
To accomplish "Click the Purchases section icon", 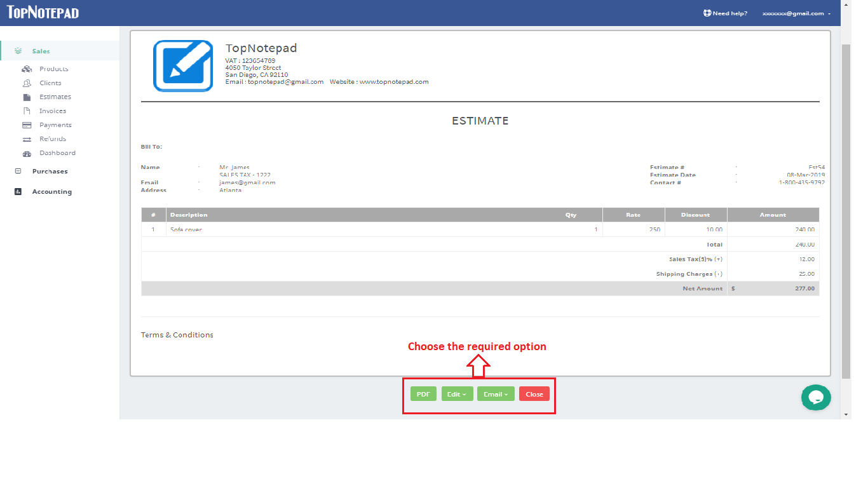I will point(18,171).
